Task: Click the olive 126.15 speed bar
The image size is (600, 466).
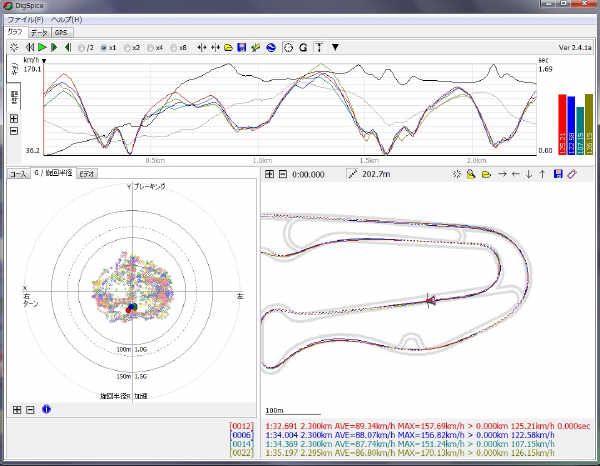Action: [x=589, y=124]
